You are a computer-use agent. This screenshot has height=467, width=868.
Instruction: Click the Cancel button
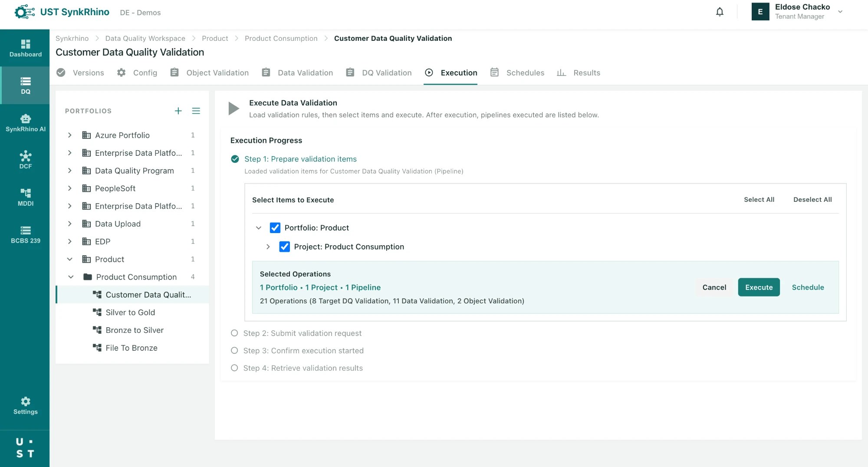714,288
